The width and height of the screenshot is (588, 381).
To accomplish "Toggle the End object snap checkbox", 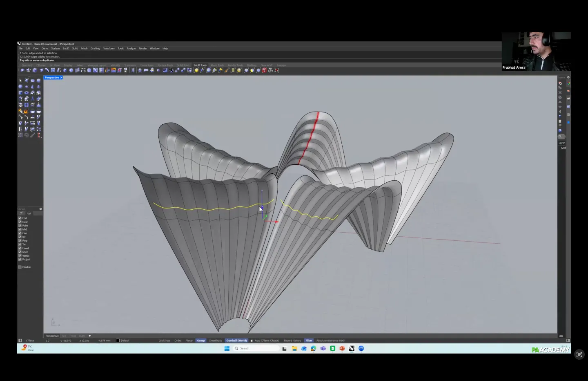I will [x=20, y=218].
